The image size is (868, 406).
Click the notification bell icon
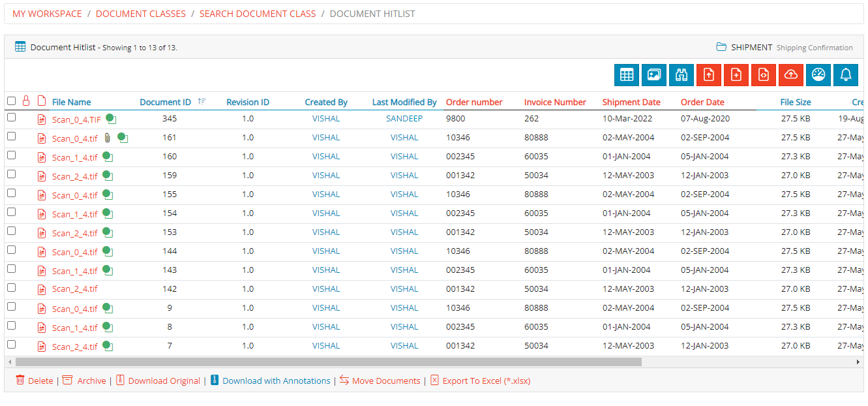point(845,75)
